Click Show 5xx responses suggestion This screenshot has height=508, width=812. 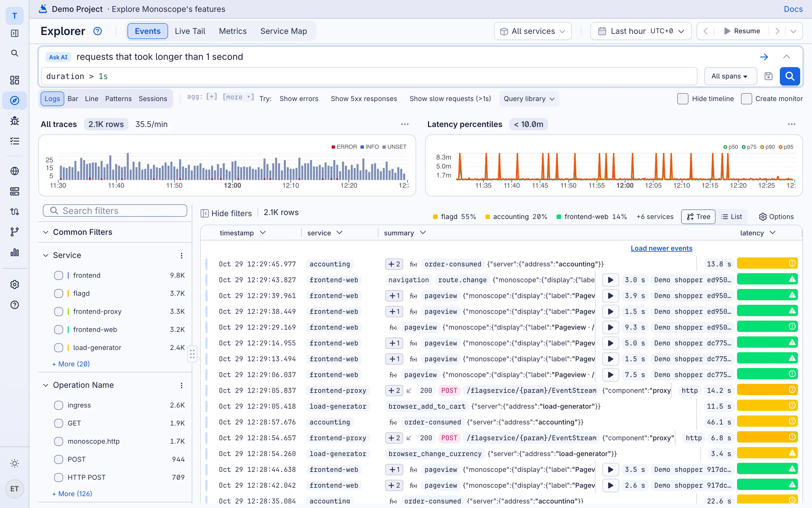pyautogui.click(x=364, y=99)
